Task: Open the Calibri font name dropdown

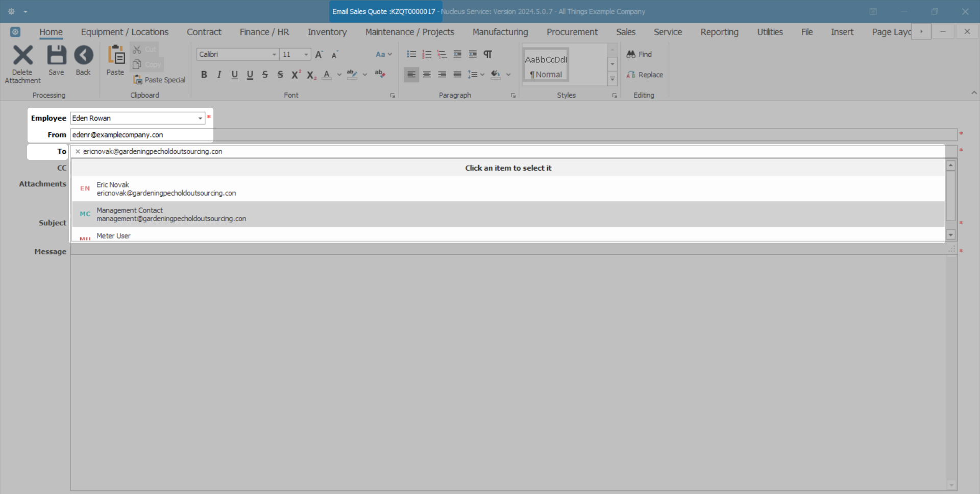Action: click(x=274, y=55)
